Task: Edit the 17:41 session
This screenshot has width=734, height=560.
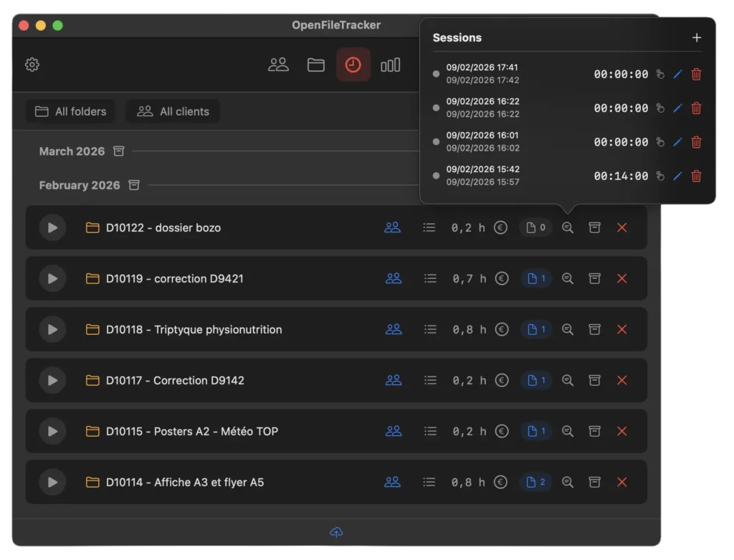Action: click(677, 74)
